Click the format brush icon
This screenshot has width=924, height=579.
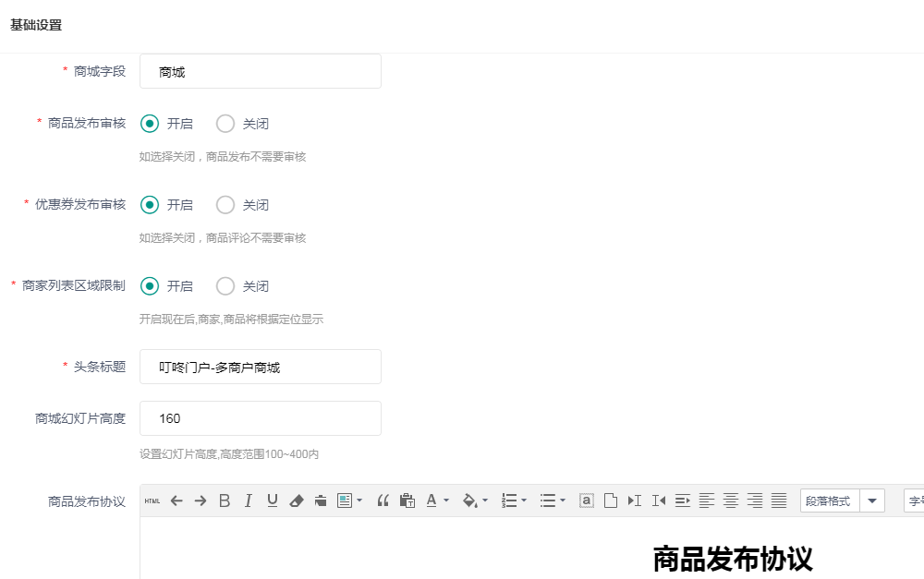(321, 501)
